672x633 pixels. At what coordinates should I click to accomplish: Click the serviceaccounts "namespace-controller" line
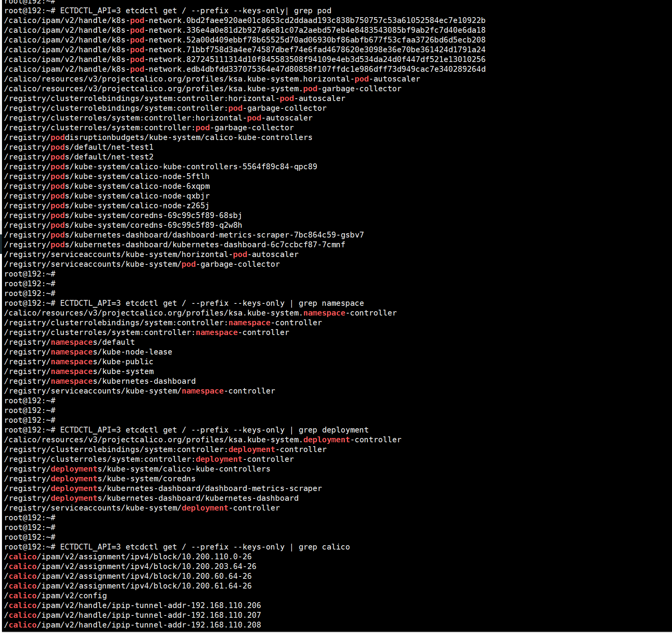pos(140,391)
